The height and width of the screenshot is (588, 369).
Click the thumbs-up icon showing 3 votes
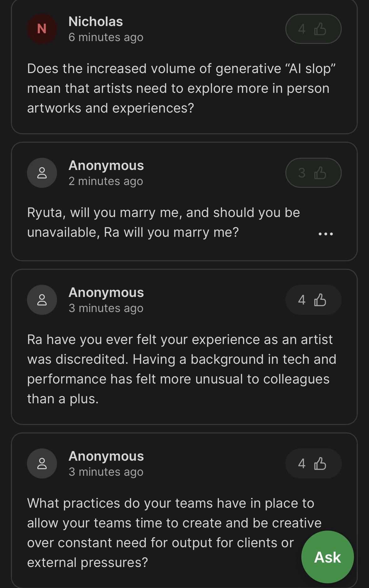[x=320, y=173]
